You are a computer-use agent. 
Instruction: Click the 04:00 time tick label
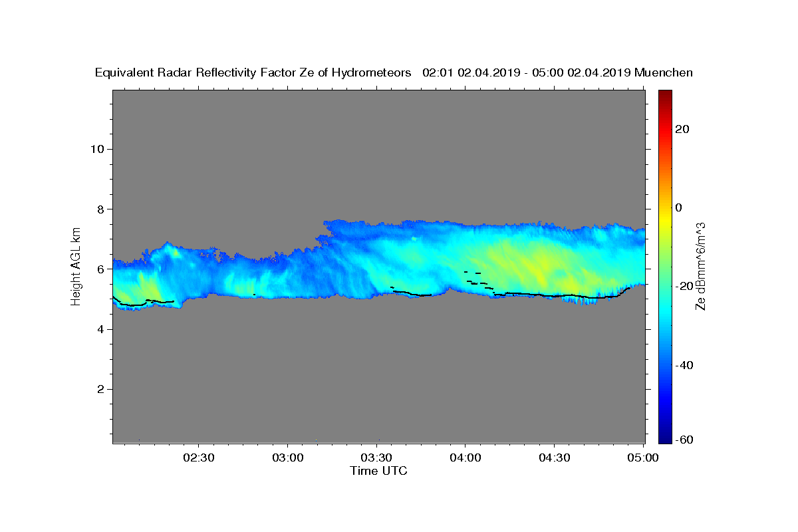(465, 458)
